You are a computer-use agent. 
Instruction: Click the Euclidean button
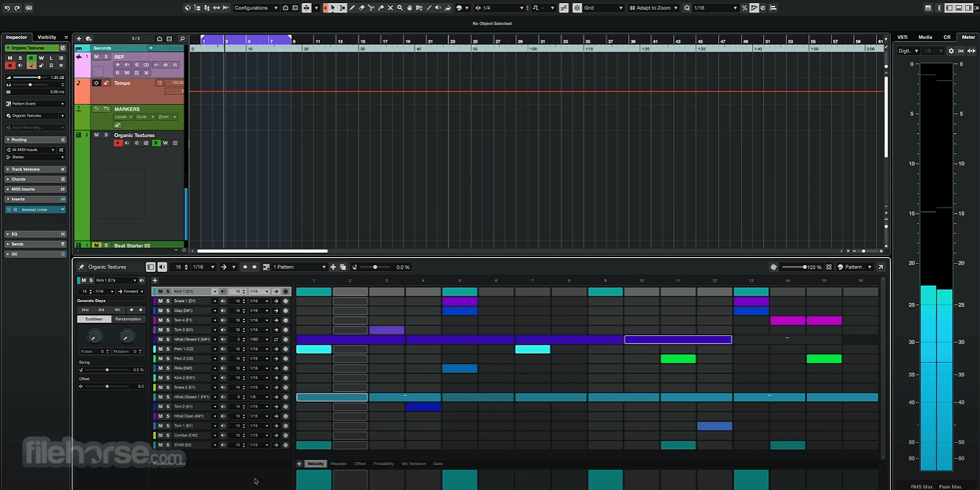click(x=94, y=319)
